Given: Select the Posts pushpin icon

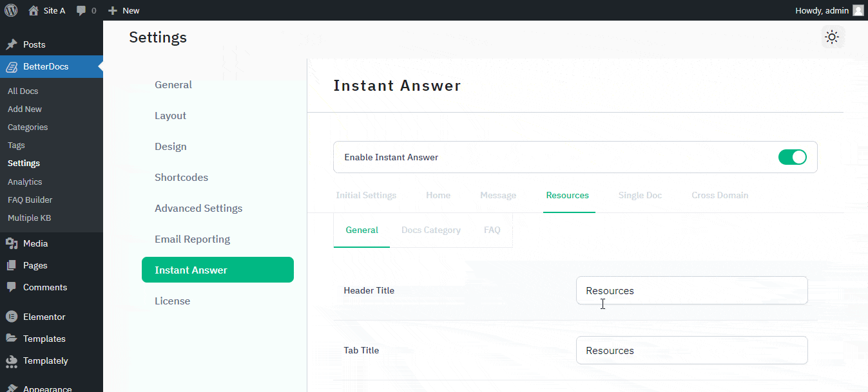Looking at the screenshot, I should coord(10,44).
